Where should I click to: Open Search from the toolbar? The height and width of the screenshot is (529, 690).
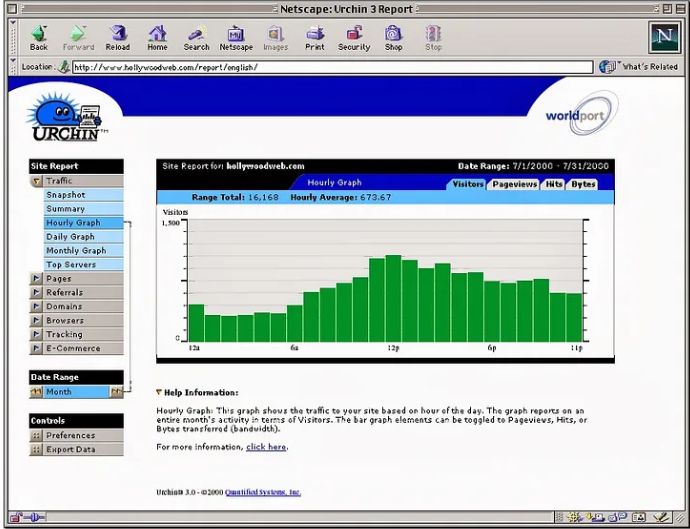click(x=197, y=35)
